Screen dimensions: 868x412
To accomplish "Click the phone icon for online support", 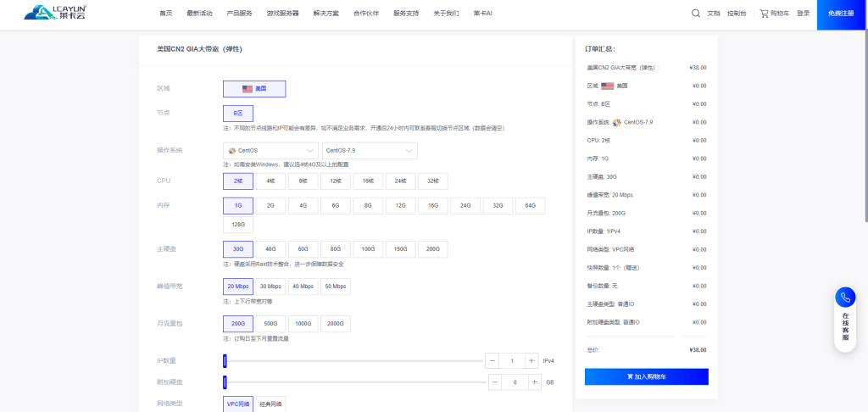I will point(844,298).
